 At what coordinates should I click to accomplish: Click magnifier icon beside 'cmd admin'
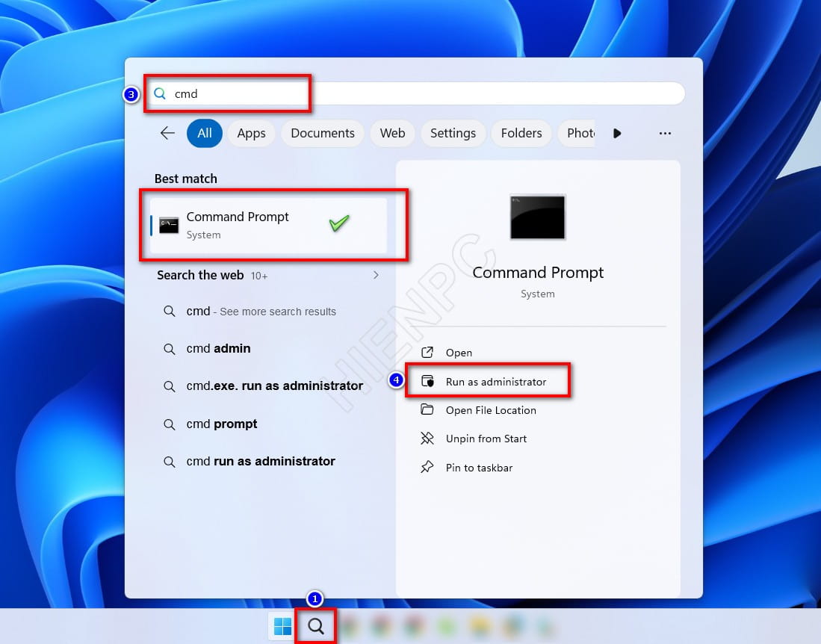[169, 349]
